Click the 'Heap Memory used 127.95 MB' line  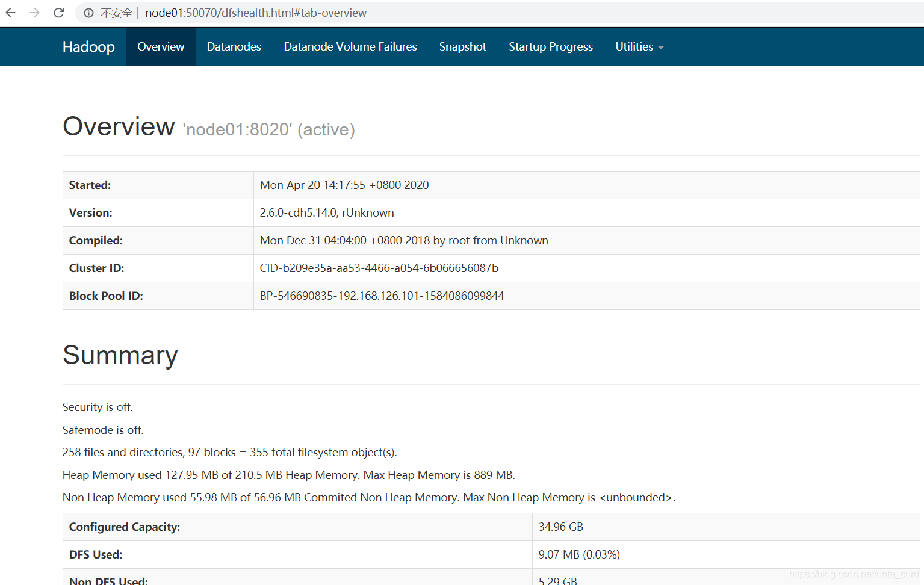pyautogui.click(x=289, y=475)
